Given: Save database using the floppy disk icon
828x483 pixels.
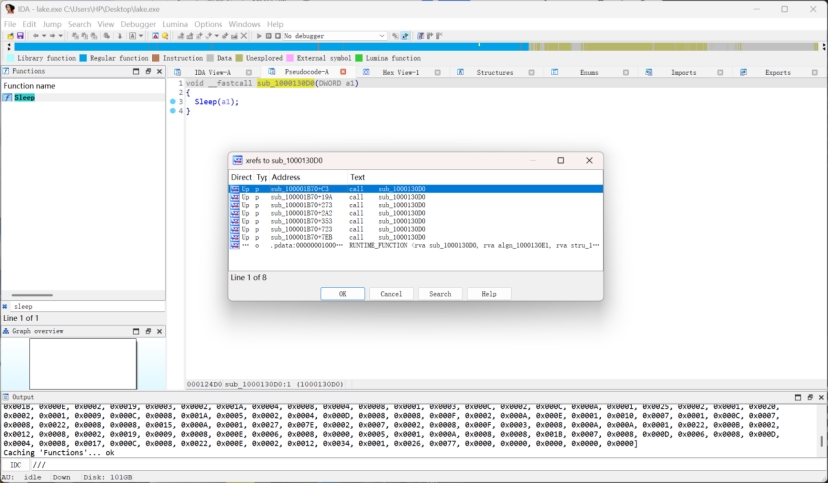Looking at the screenshot, I should (20, 36).
